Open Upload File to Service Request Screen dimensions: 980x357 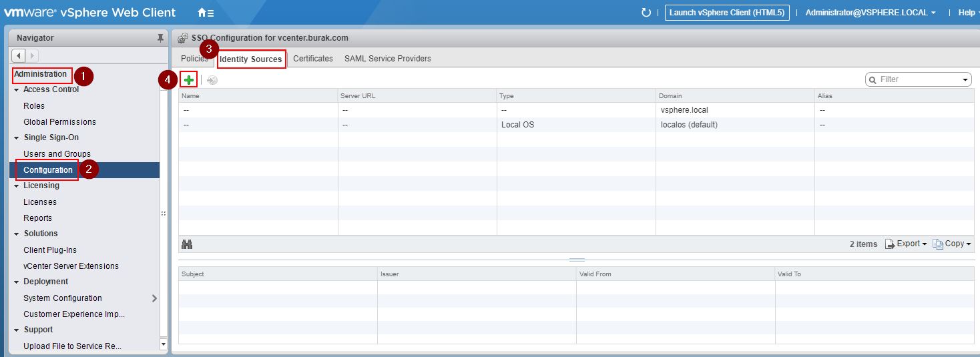click(x=72, y=346)
